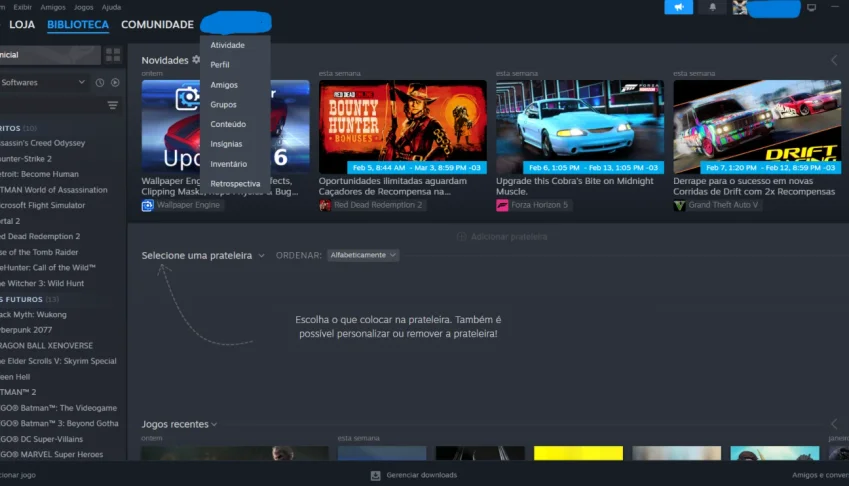Select Witcher 3: Wild Hunt entry
This screenshot has height=486, width=849.
click(x=42, y=284)
